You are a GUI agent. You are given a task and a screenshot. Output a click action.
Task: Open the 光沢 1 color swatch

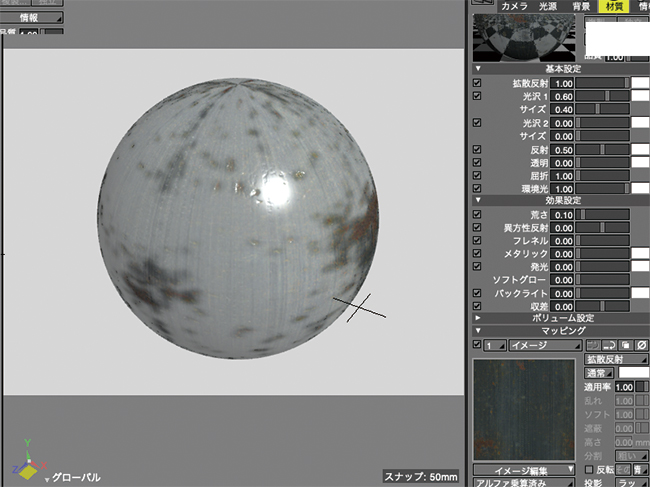640,96
